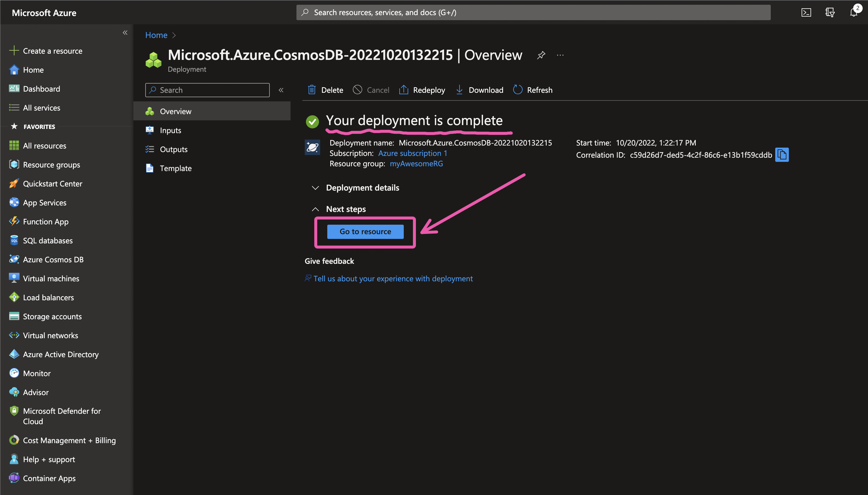Collapse the left portal sidebar
The height and width of the screenshot is (495, 868).
[x=125, y=33]
